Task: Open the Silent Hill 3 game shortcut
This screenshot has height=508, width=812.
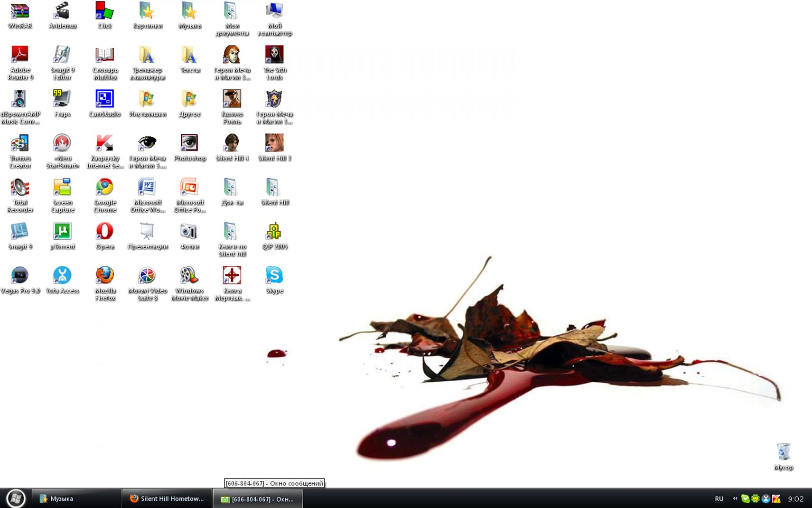Action: [274, 143]
